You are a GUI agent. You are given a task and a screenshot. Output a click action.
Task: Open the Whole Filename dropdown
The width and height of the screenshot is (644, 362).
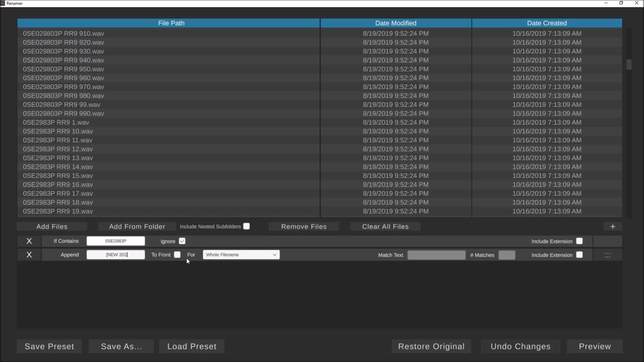[241, 255]
